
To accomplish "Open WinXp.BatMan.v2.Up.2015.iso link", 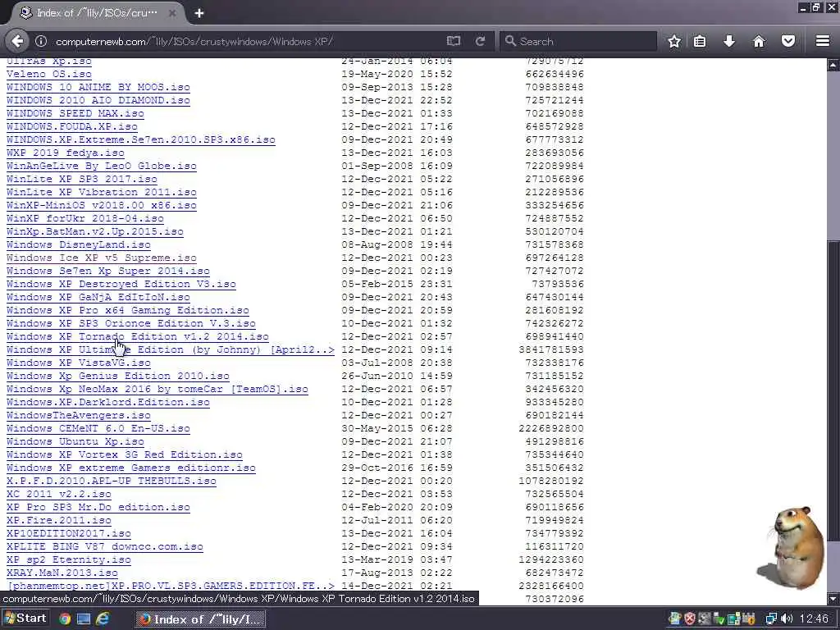I will pos(95,231).
